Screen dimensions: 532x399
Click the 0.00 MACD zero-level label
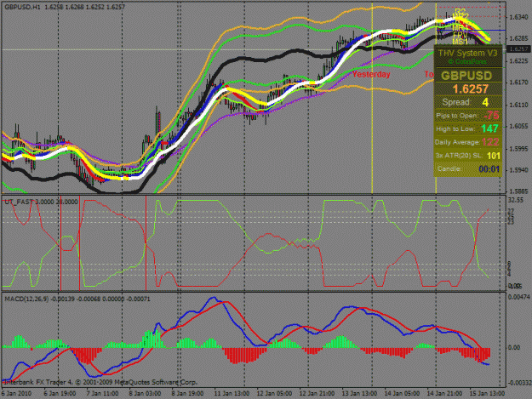(513, 347)
